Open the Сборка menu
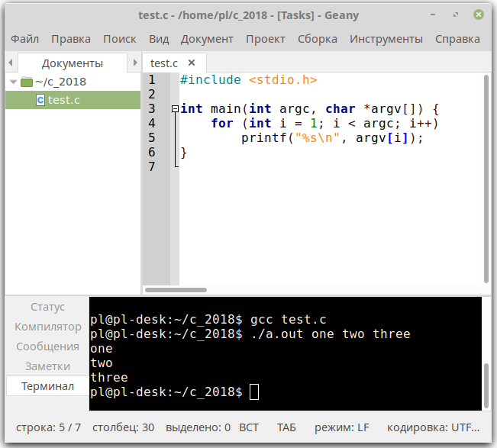The image size is (497, 448). 318,39
